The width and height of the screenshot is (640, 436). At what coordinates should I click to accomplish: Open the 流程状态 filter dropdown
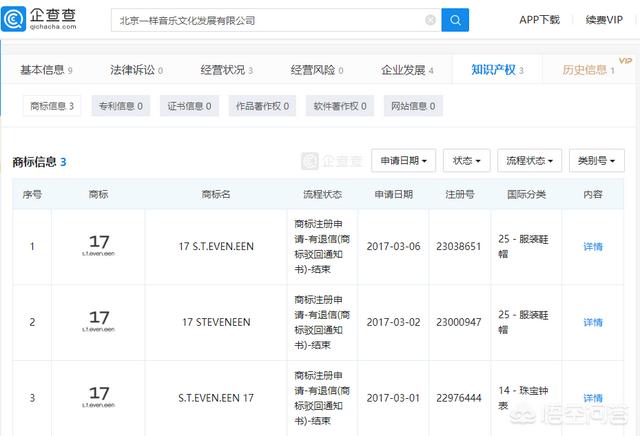coord(529,160)
